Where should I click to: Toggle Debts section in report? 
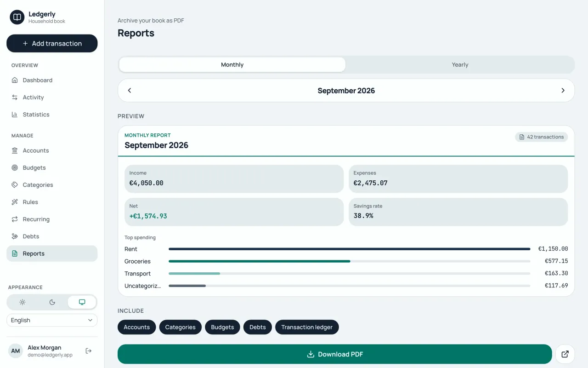pyautogui.click(x=258, y=327)
